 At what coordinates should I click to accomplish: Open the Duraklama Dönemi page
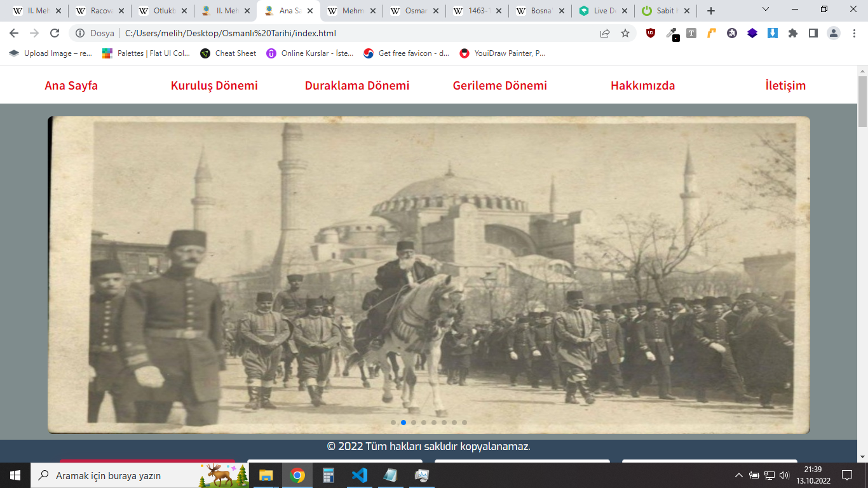[357, 85]
